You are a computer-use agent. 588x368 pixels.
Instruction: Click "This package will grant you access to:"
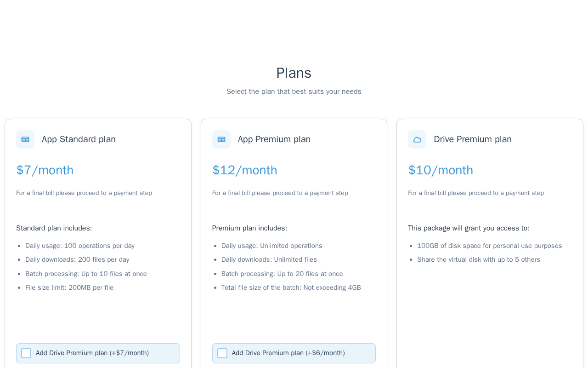click(469, 228)
